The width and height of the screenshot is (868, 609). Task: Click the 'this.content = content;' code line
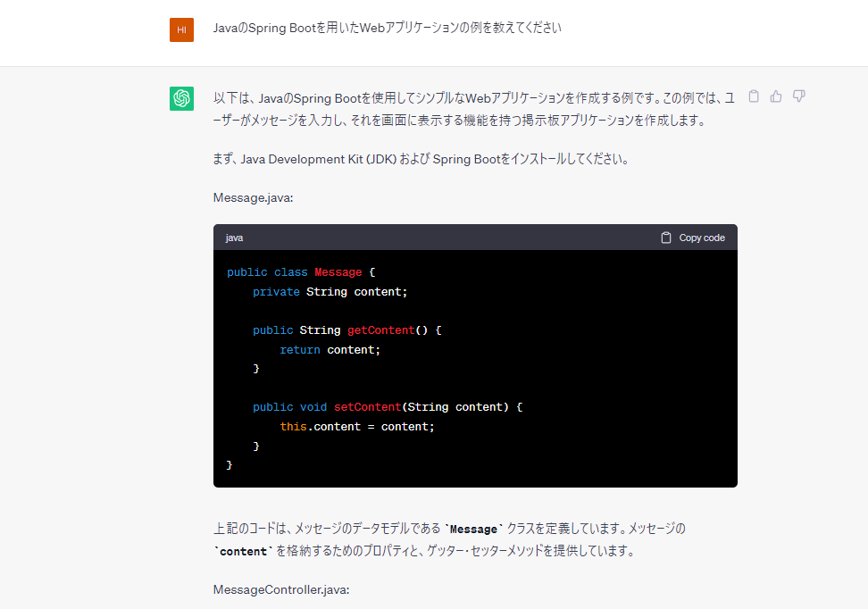point(356,427)
